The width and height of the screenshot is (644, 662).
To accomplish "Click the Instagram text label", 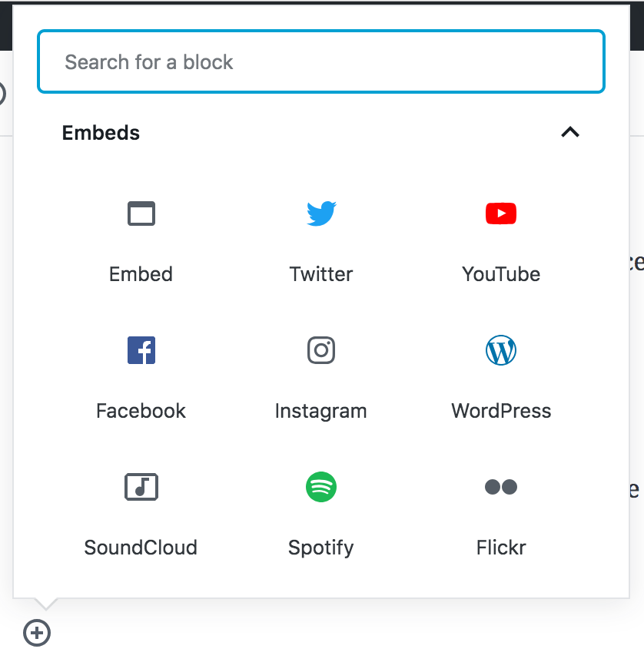I will click(321, 411).
